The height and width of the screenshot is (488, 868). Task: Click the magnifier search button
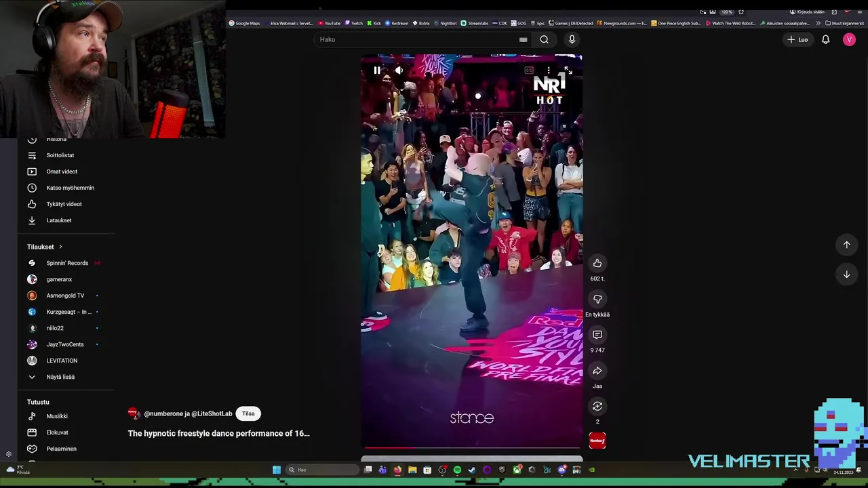pos(544,39)
